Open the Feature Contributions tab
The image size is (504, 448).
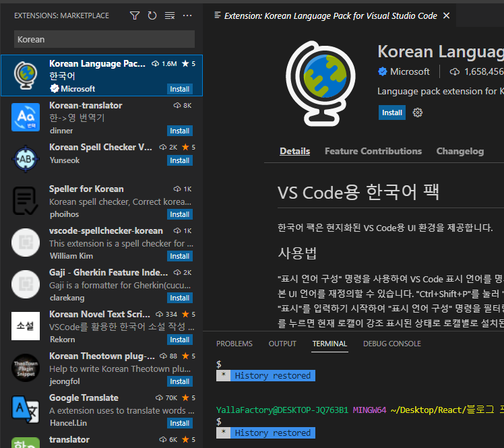pyautogui.click(x=373, y=151)
